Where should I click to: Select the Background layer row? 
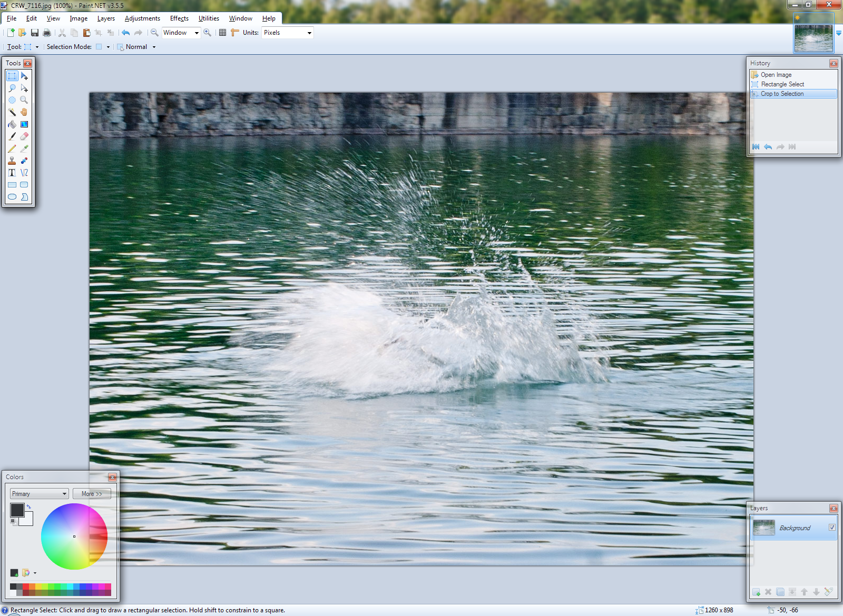pos(793,528)
